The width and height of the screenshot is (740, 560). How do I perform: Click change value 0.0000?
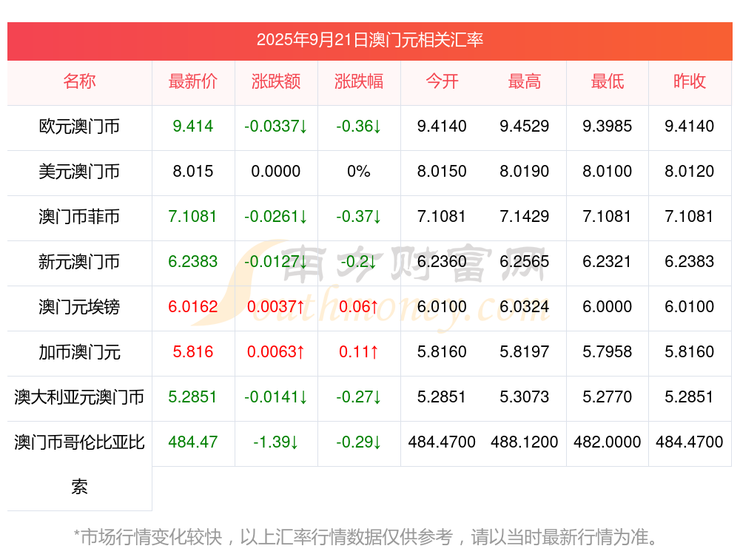(275, 172)
